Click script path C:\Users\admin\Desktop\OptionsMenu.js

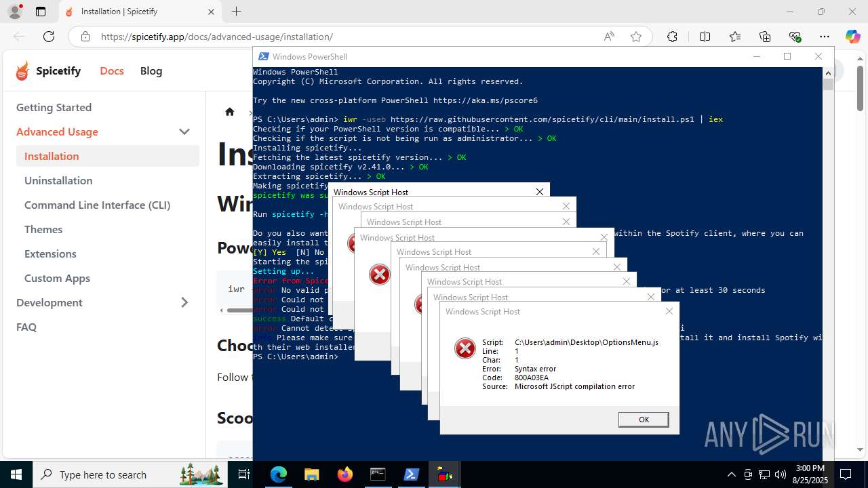click(587, 342)
